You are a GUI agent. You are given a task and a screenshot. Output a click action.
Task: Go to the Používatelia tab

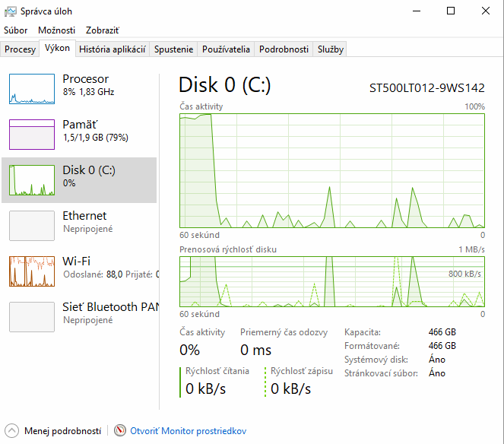[226, 49]
